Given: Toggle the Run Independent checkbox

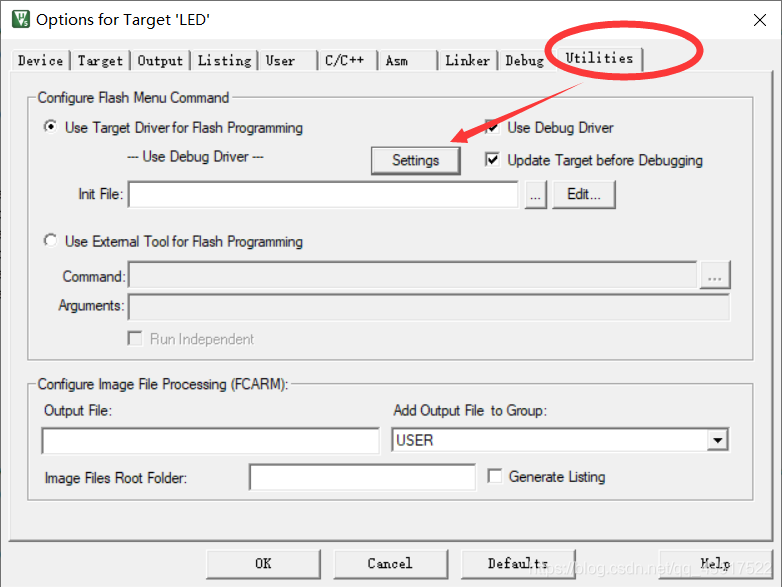Looking at the screenshot, I should coord(135,339).
